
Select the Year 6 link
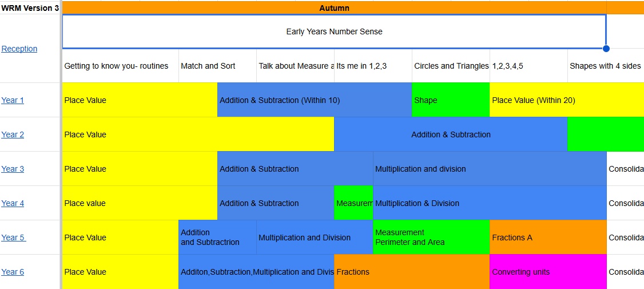pos(13,272)
